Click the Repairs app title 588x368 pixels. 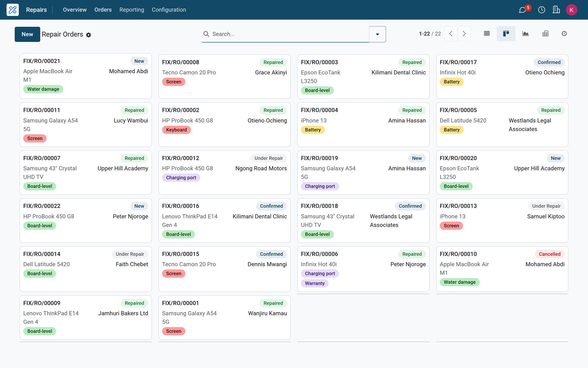[36, 10]
